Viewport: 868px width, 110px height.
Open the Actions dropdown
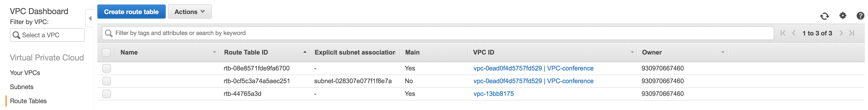pyautogui.click(x=190, y=12)
